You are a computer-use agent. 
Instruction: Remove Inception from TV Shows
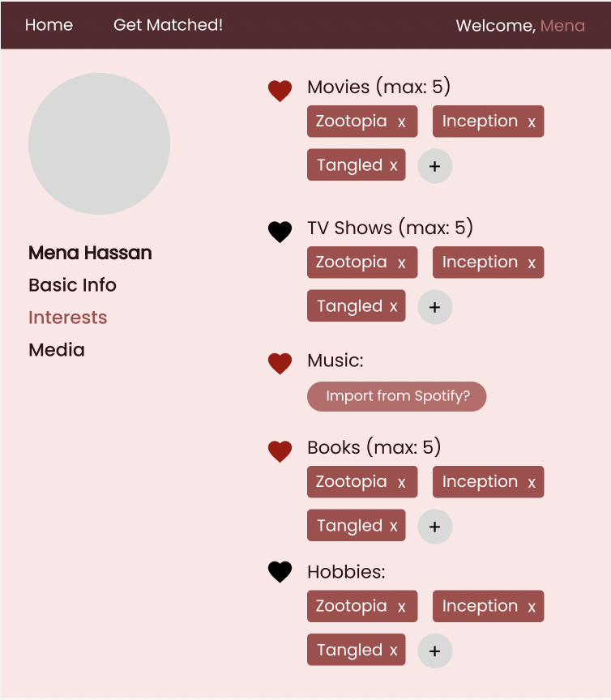tap(532, 262)
